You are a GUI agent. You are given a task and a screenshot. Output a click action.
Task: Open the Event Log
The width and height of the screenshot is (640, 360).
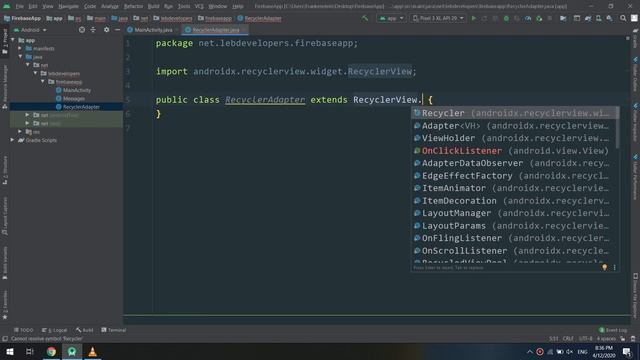pyautogui.click(x=613, y=330)
